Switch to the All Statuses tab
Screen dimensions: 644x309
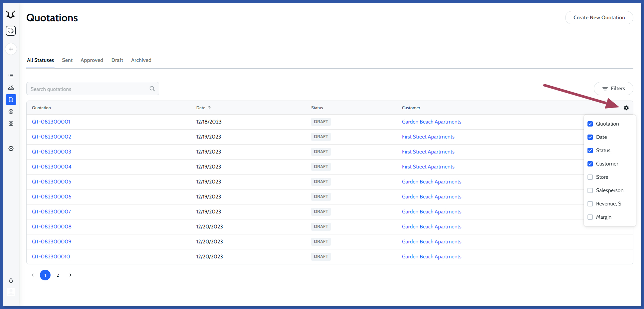40,60
